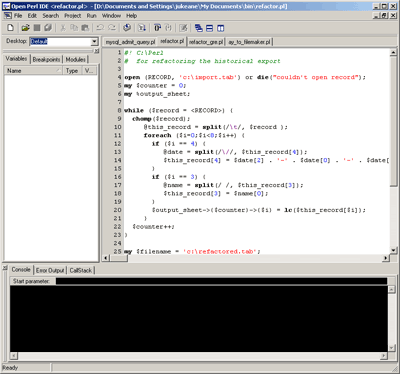Click editor horizontal scrollbar right arrow
Image resolution: width=400 pixels, height=374 pixels.
pyautogui.click(x=386, y=258)
